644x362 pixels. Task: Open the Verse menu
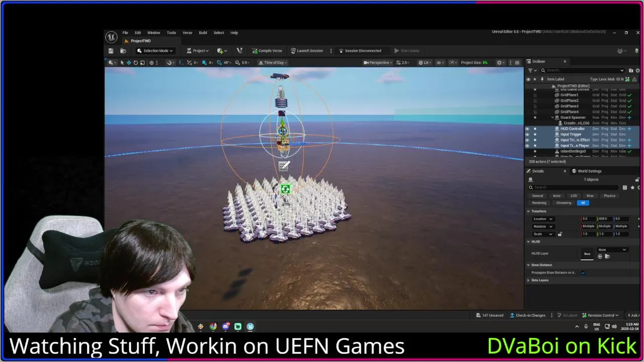[187, 33]
